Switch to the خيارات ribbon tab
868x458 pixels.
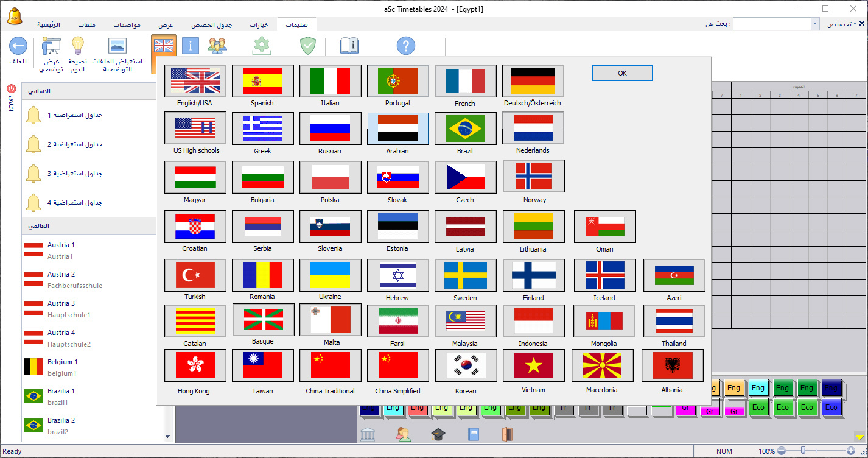pos(259,25)
